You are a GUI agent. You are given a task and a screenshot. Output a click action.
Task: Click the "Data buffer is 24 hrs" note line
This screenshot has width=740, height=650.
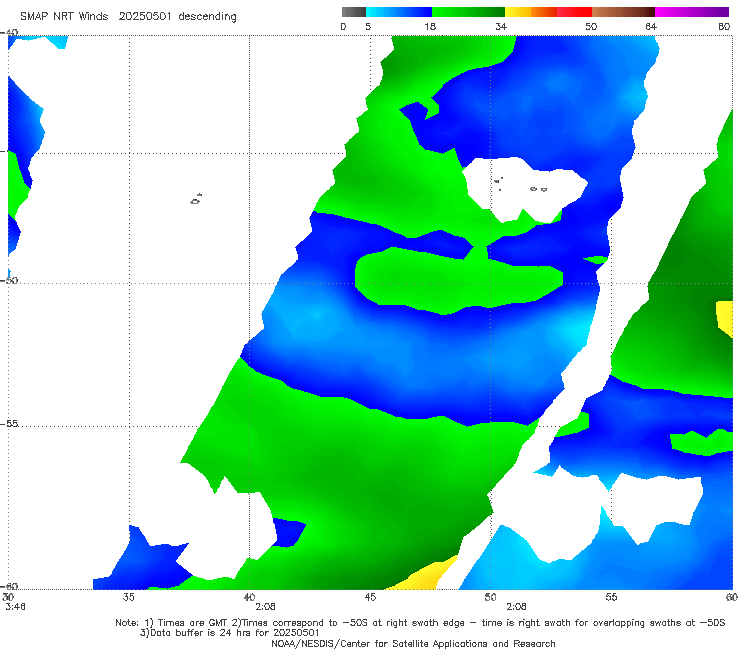coord(229,633)
